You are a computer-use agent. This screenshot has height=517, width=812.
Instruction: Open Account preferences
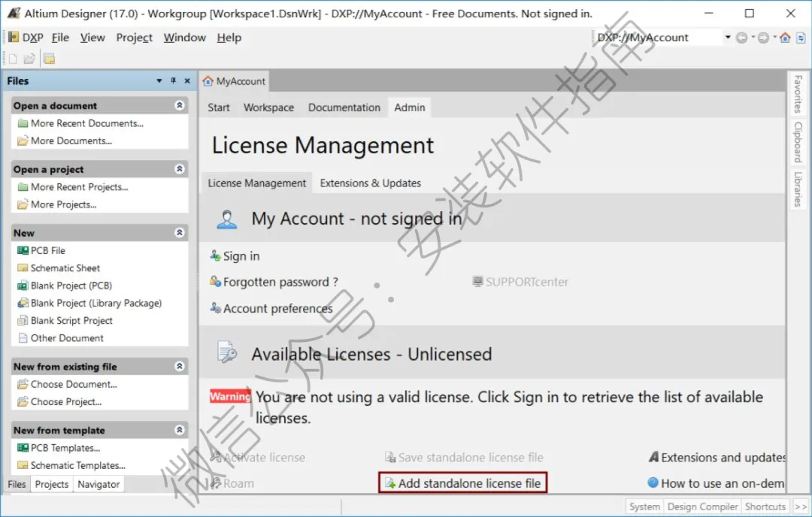[x=271, y=308]
